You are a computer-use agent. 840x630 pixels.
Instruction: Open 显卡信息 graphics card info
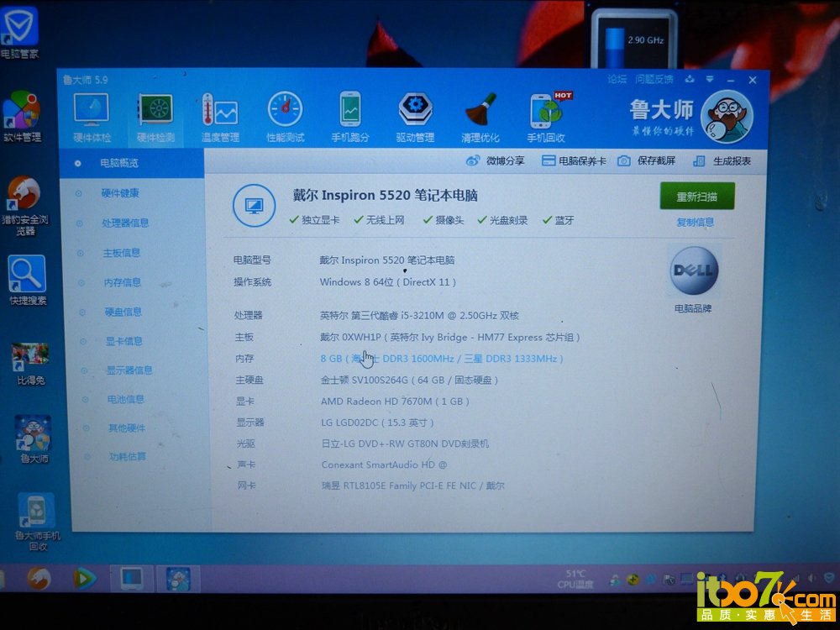[123, 341]
